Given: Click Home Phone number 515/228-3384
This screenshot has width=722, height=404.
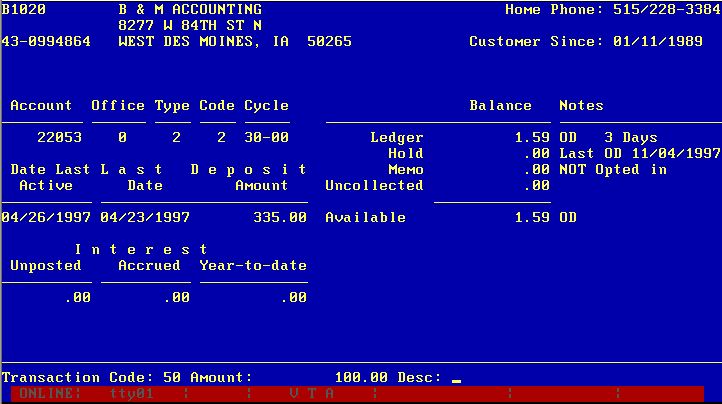Looking at the screenshot, I should [667, 9].
